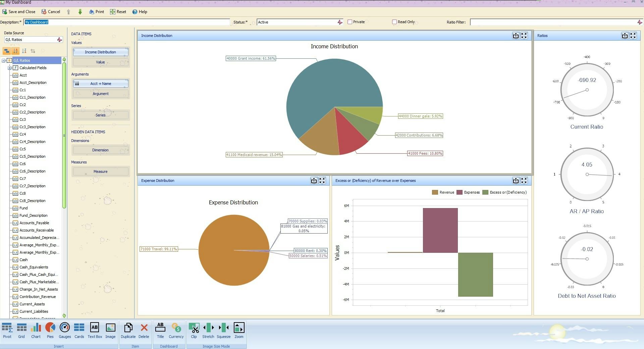Toggle the Private checkbox
The width and height of the screenshot is (644, 349).
tap(350, 22)
